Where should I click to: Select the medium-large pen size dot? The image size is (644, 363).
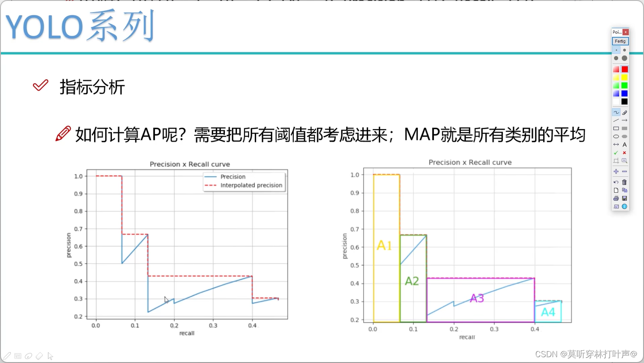pos(616,58)
